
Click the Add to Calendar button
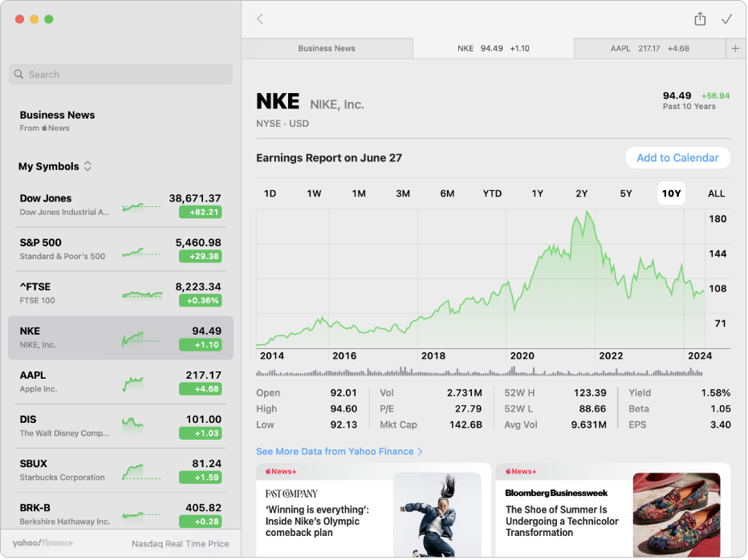click(x=677, y=158)
